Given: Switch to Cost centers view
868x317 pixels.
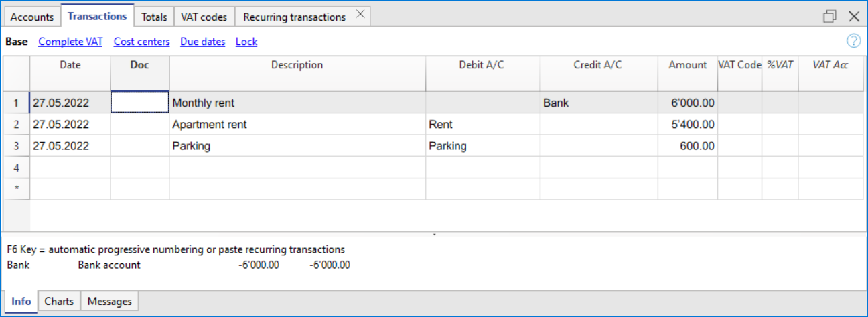Looking at the screenshot, I should (141, 42).
